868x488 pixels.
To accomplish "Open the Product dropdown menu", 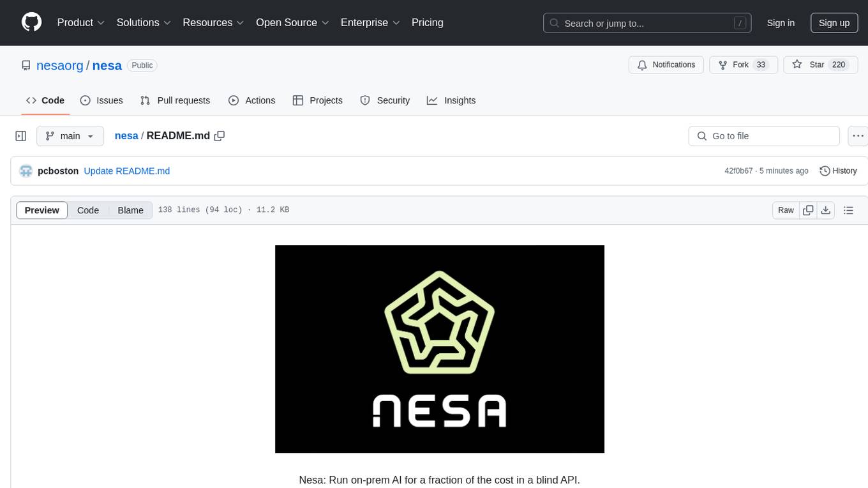I will pos(81,22).
